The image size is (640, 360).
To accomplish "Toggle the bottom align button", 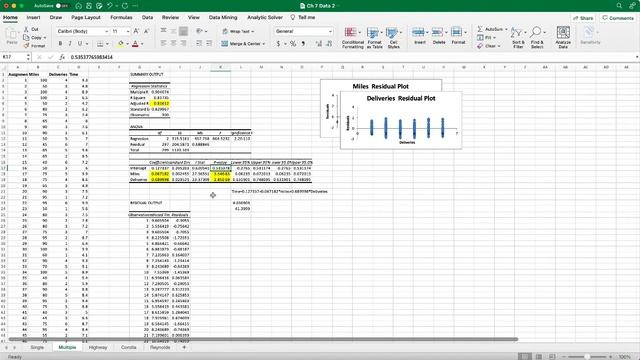I will (x=184, y=31).
